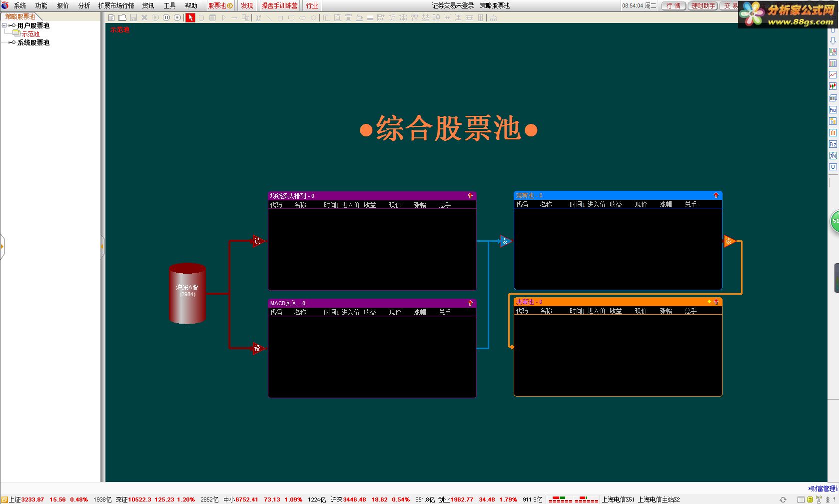839x504 pixels.
Task: Open the 功能 menu
Action: coord(41,5)
